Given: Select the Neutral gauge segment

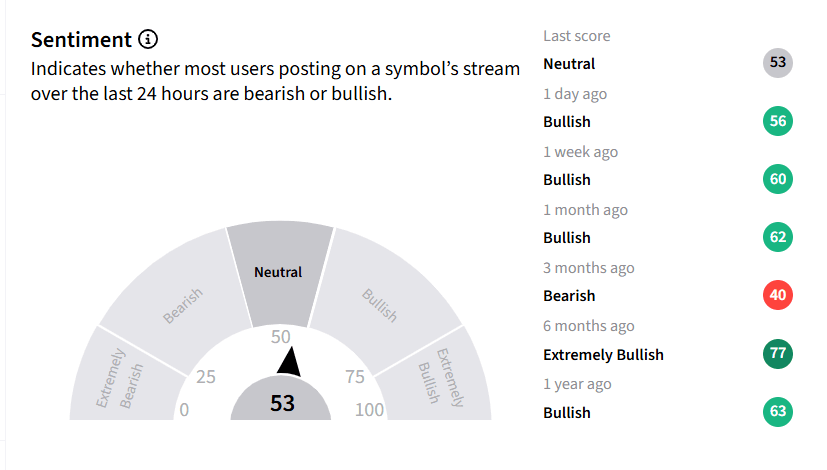Looking at the screenshot, I should (280, 274).
